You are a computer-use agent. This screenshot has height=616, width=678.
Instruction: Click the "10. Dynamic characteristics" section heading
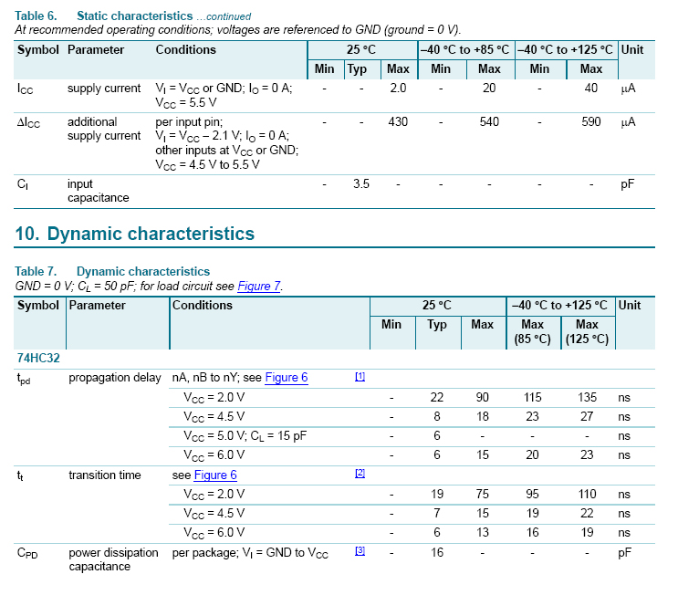[x=135, y=234]
